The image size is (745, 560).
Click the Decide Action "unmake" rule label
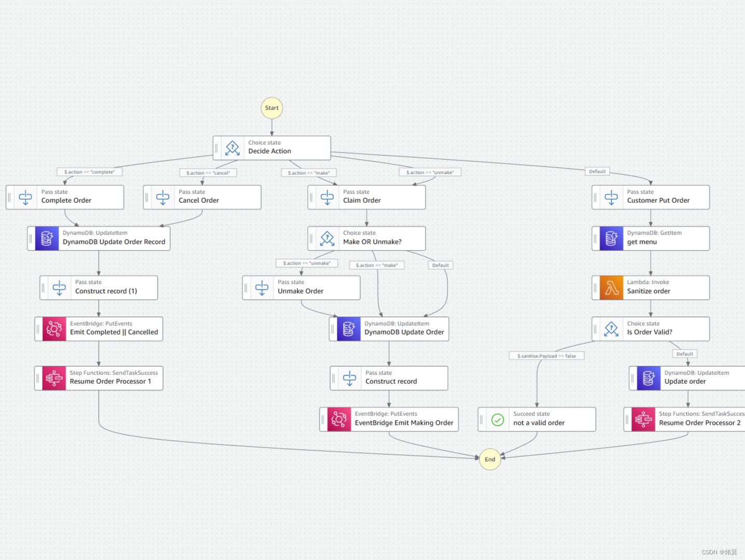click(430, 172)
